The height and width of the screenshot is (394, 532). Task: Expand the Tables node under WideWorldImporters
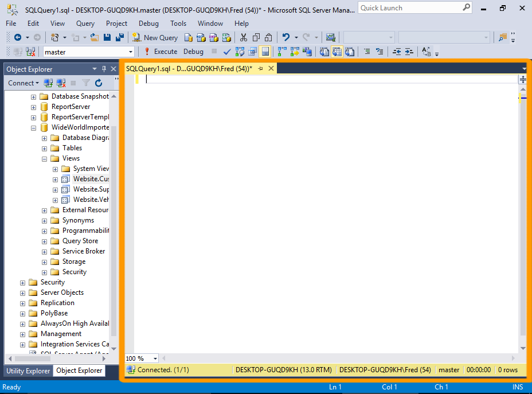[44, 147]
